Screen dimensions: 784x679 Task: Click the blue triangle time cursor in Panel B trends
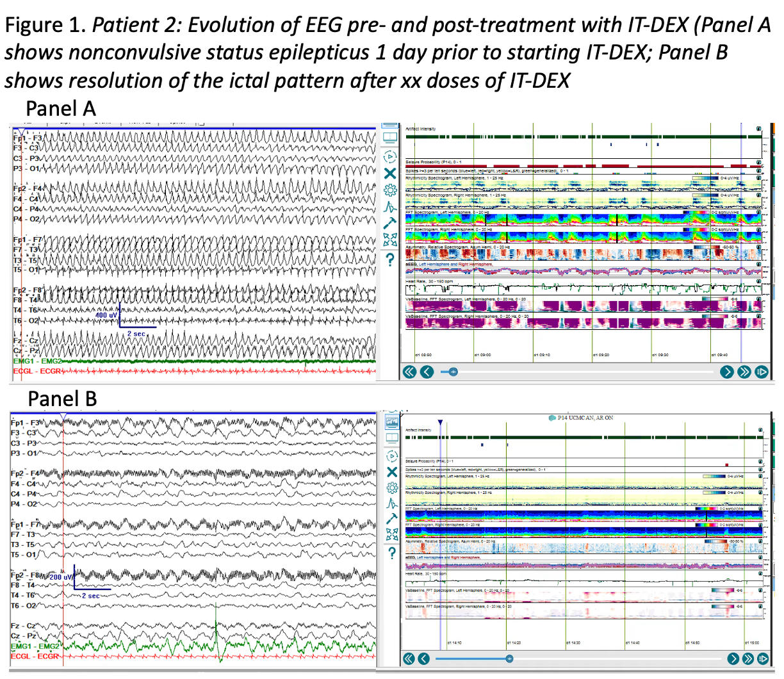click(440, 423)
